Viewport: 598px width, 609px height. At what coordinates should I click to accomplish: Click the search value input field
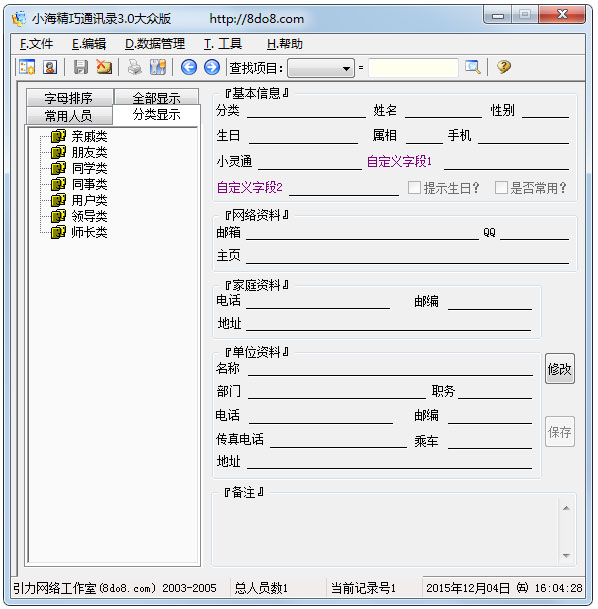[x=413, y=68]
